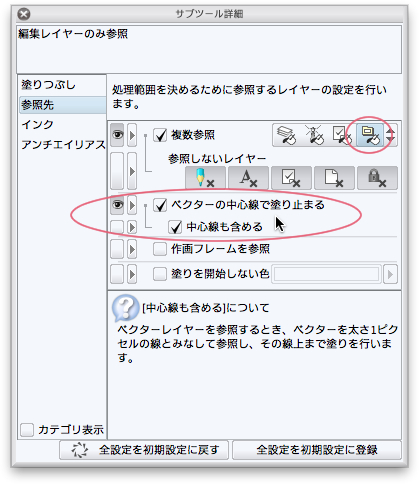Toggle exclude text layer icon
The width and height of the screenshot is (419, 484).
248,178
